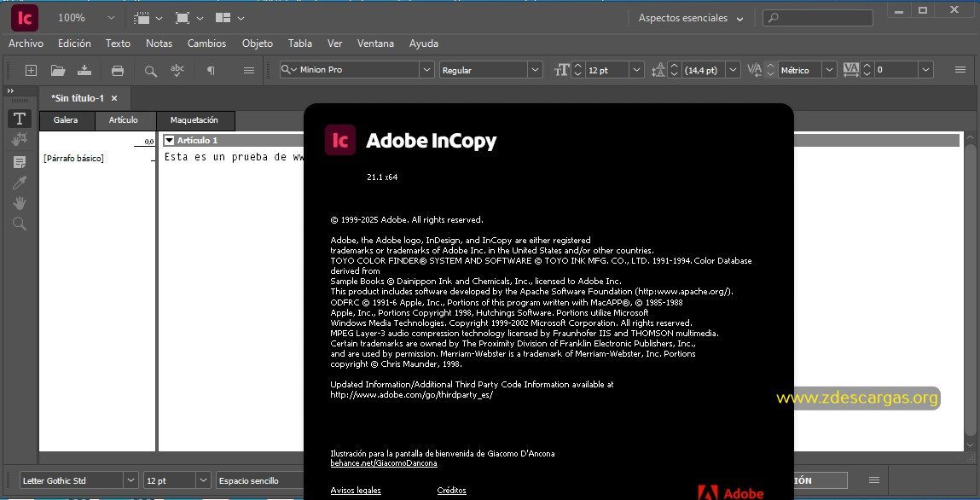The width and height of the screenshot is (980, 500).
Task: Select the Note tool in the tools panel
Action: click(x=20, y=162)
